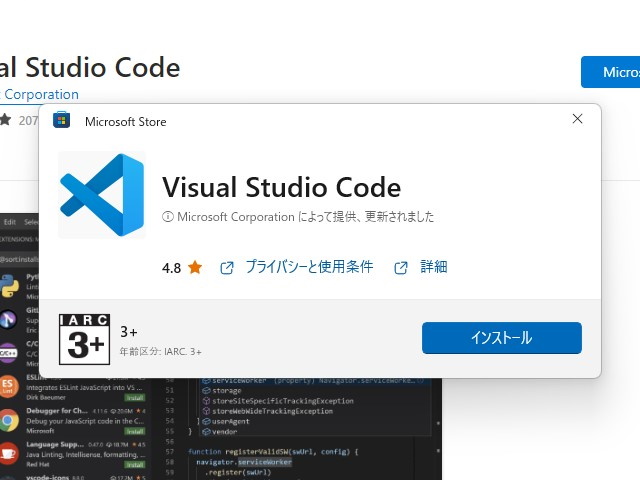Click the インストール button

click(x=502, y=338)
